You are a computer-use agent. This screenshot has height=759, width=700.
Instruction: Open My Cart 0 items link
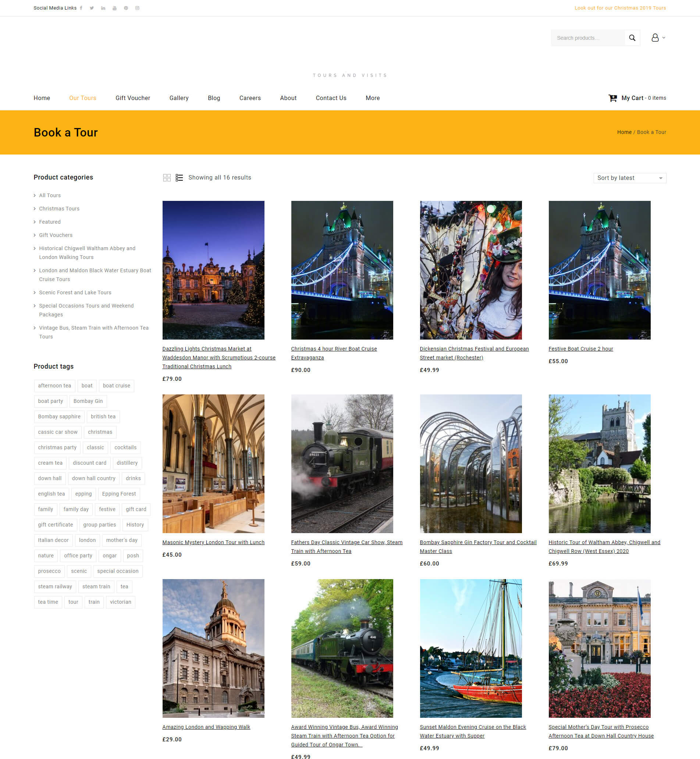tap(644, 98)
